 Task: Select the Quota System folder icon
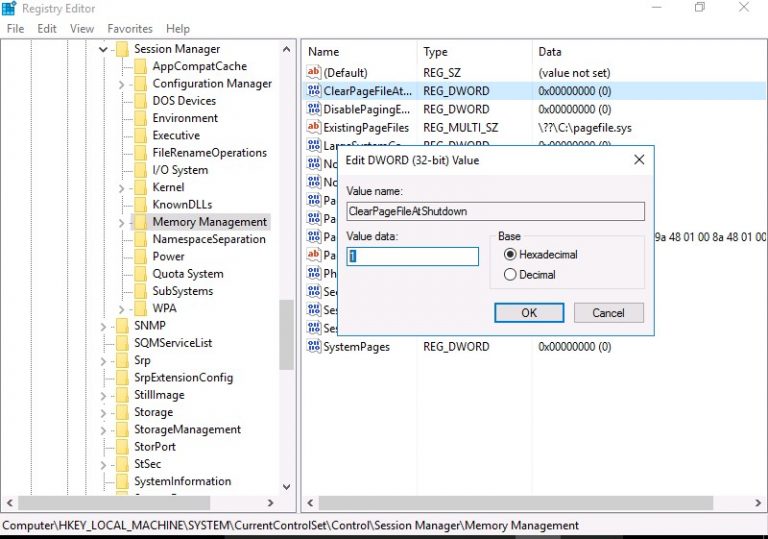141,274
